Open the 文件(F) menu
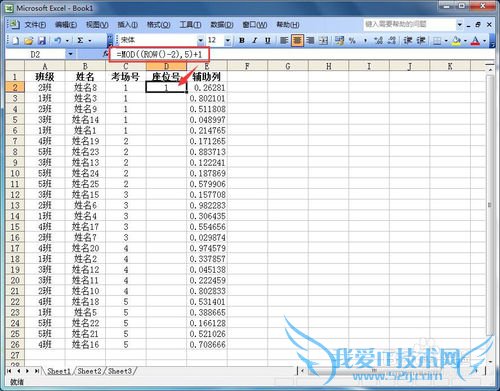Viewport: 500px width, 391px height. click(35, 25)
